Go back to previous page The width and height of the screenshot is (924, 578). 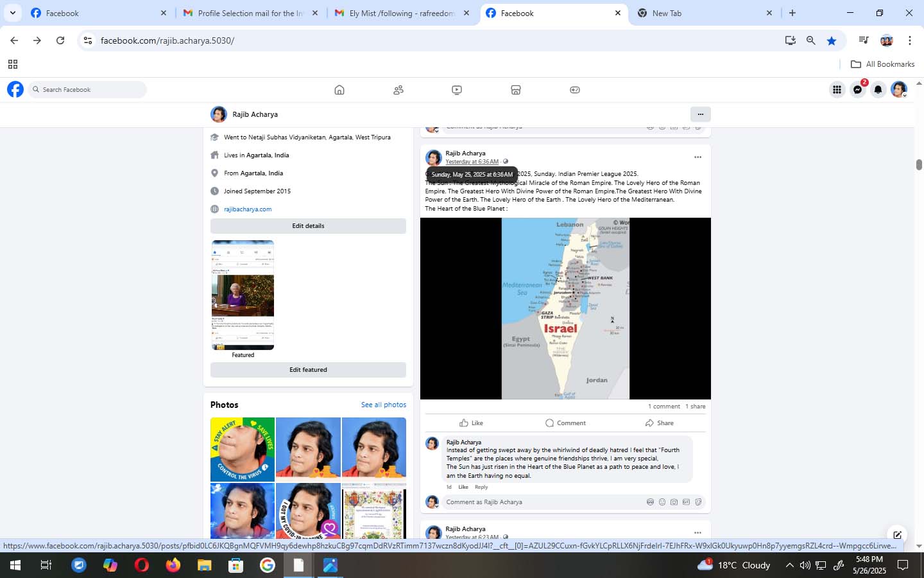click(x=14, y=40)
